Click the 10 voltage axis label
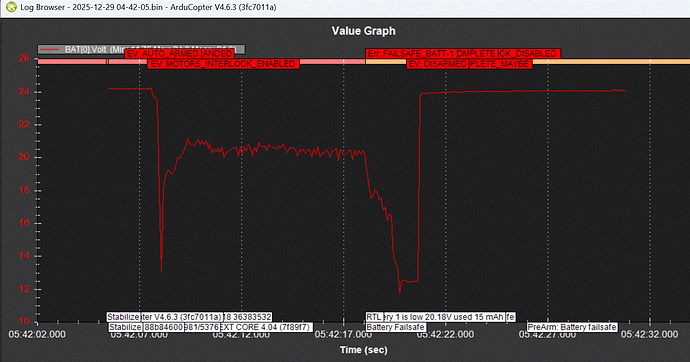 (24, 321)
